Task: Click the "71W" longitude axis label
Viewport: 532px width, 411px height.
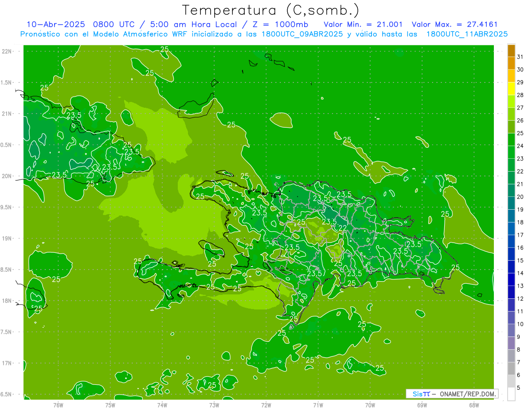Action: [x=318, y=405]
